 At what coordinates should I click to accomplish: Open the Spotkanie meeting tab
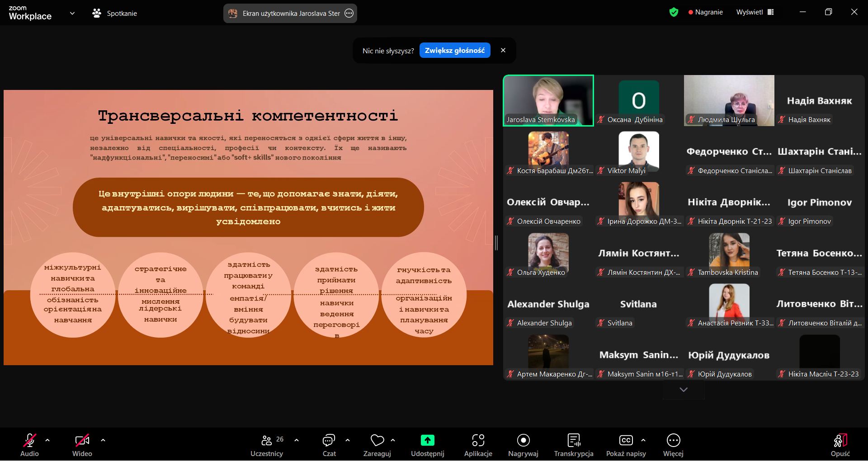115,14
